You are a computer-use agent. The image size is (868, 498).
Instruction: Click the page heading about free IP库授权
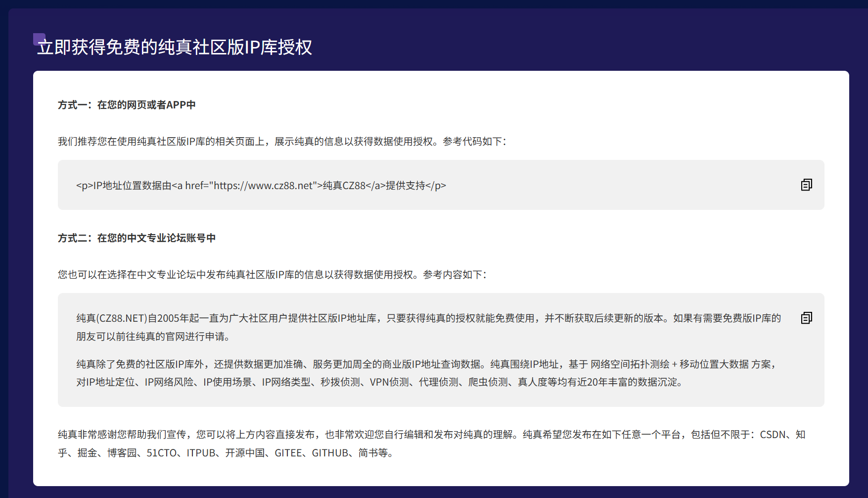175,47
